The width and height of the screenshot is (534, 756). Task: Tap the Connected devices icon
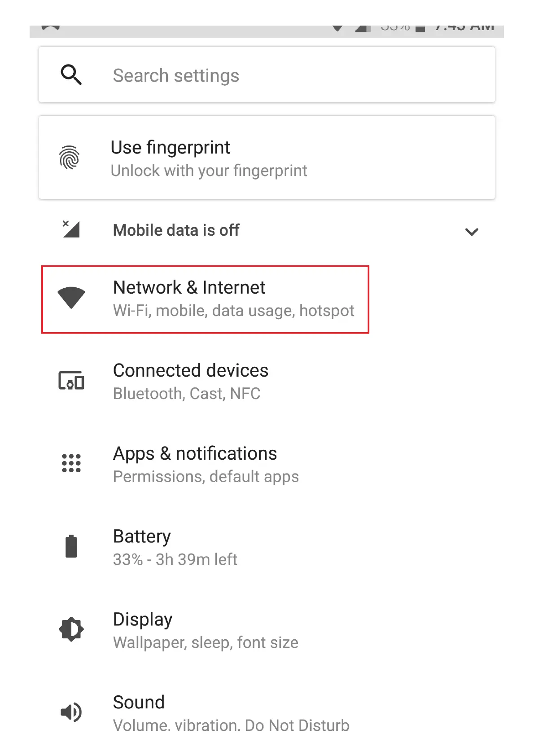pos(71,381)
